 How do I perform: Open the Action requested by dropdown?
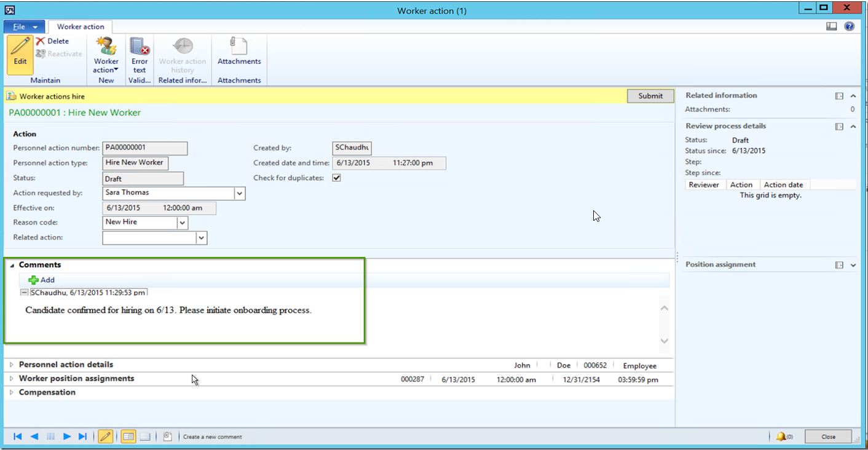click(240, 194)
